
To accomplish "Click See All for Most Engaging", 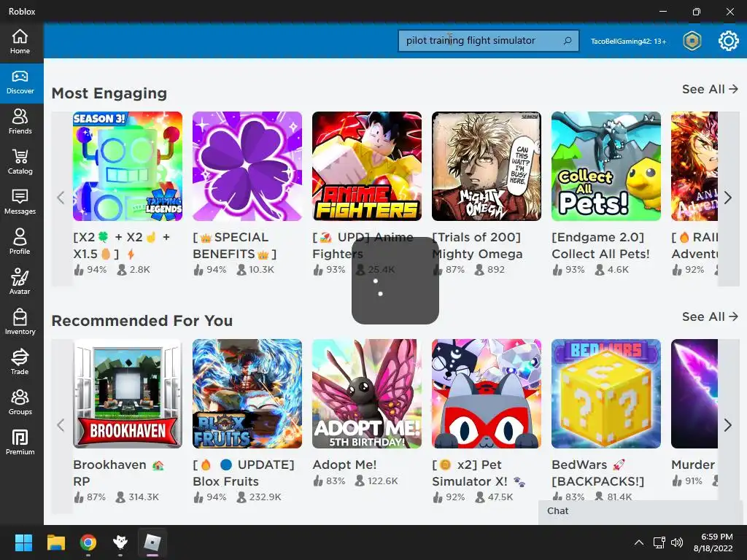I will click(x=710, y=89).
